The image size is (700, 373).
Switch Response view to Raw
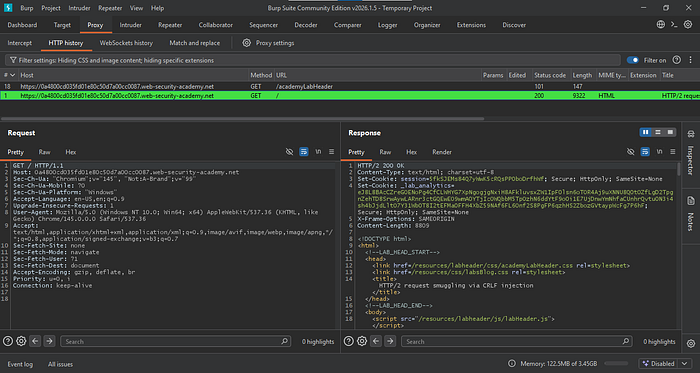pos(385,152)
